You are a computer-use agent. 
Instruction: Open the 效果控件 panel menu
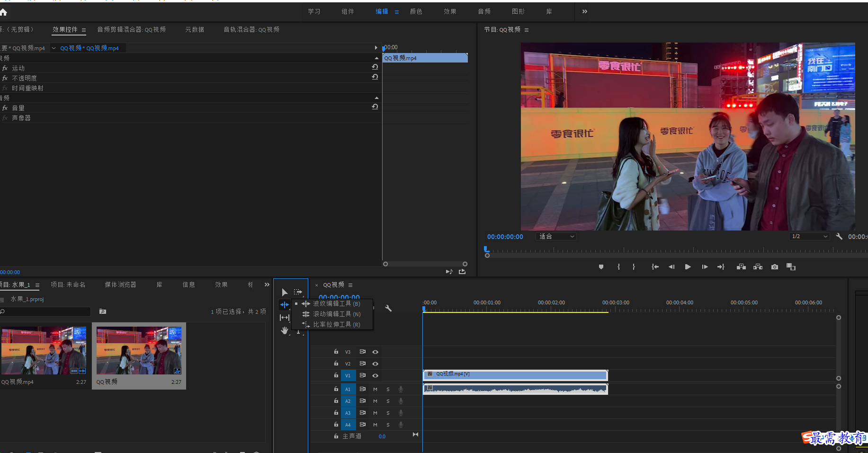tap(84, 30)
